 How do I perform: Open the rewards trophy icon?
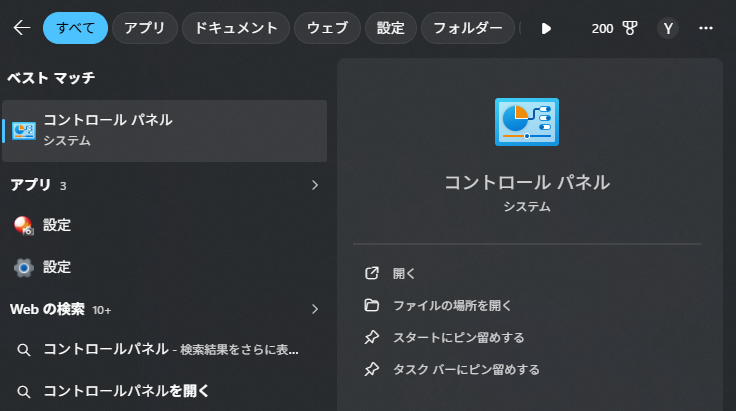click(x=630, y=29)
